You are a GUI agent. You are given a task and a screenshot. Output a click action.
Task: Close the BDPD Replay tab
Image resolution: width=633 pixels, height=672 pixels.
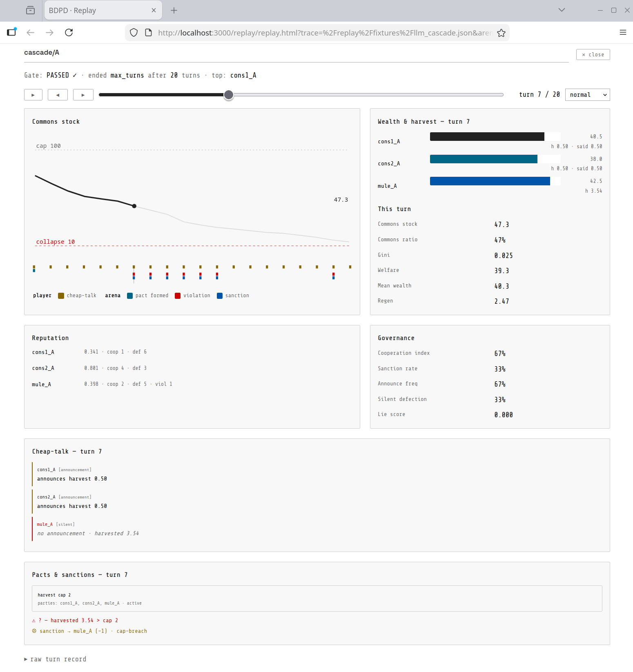(154, 11)
